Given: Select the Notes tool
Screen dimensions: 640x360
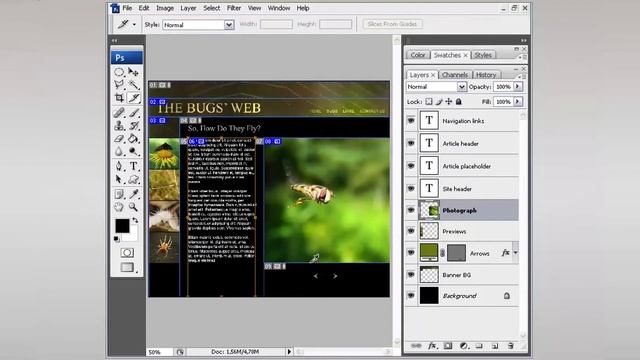Looking at the screenshot, I should tap(119, 194).
